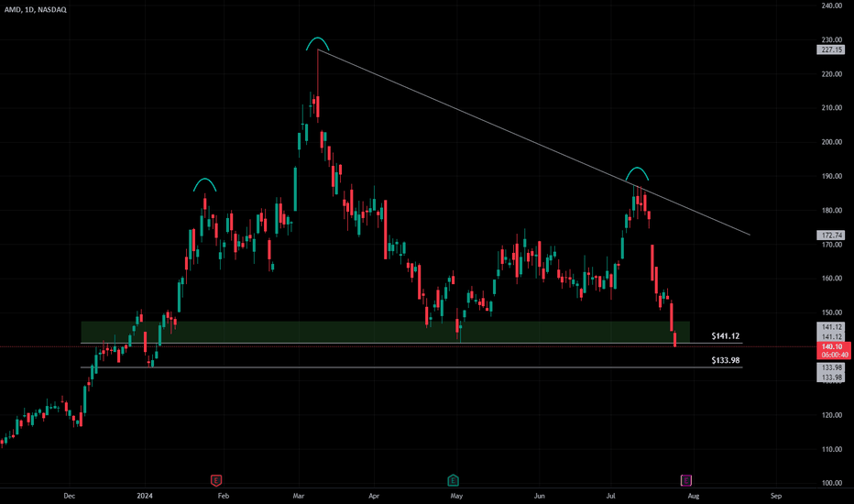Click the Dec label on time axis
The width and height of the screenshot is (854, 504).
pos(69,496)
